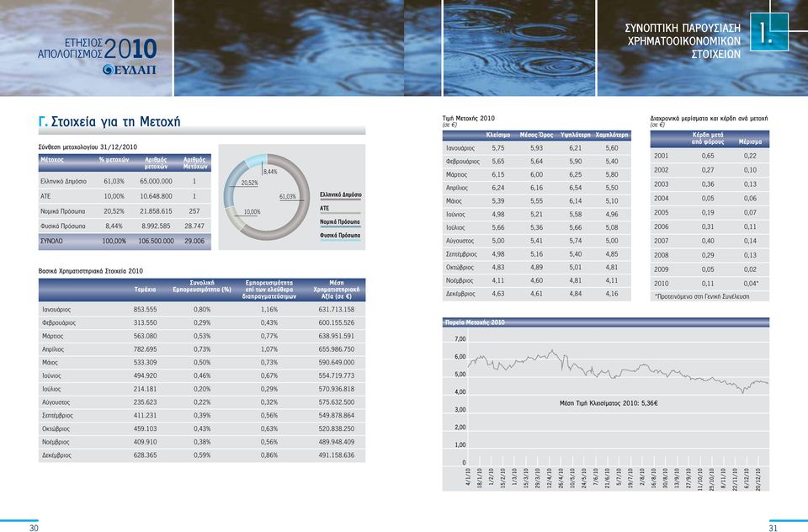Click the April value "655.986.750"

click(337, 349)
